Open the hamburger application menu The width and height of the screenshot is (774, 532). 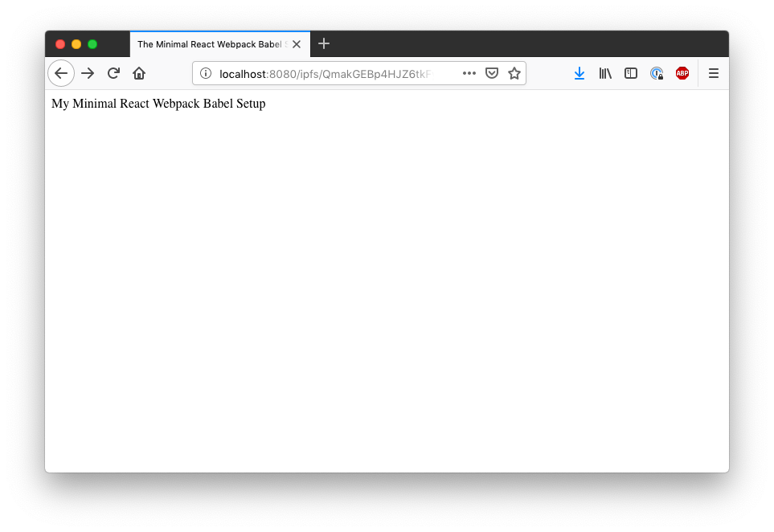714,73
